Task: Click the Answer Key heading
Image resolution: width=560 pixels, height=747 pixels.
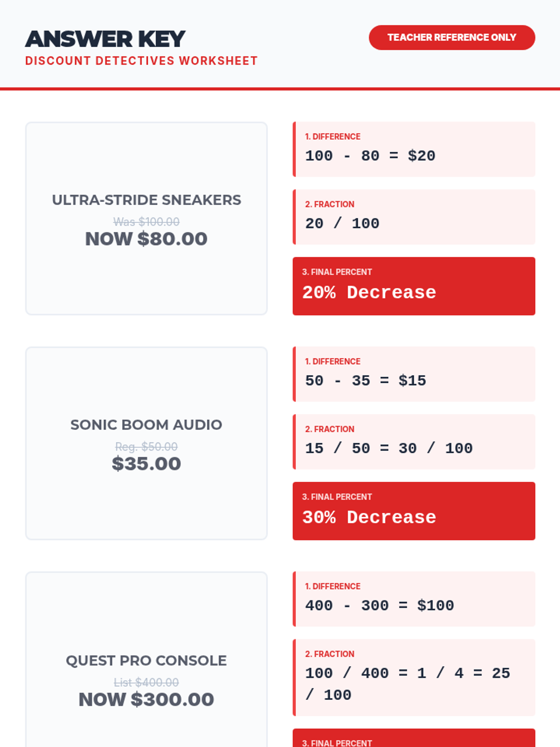Action: tap(105, 39)
